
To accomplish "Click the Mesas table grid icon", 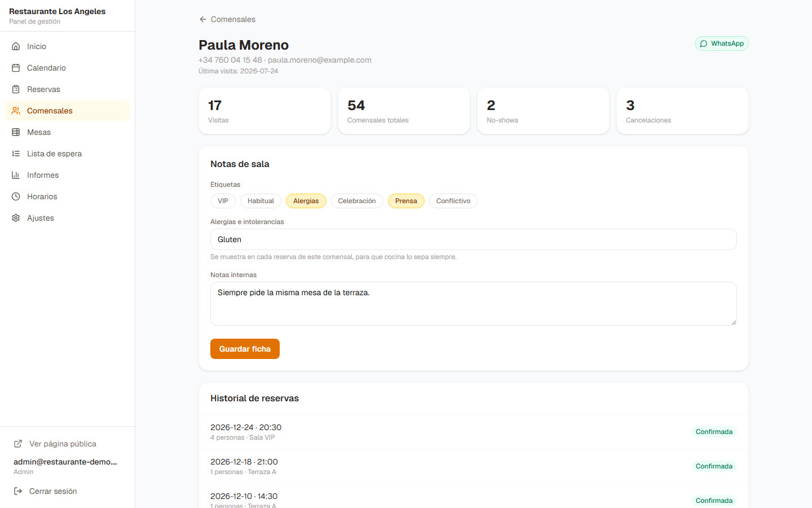I will 16,132.
